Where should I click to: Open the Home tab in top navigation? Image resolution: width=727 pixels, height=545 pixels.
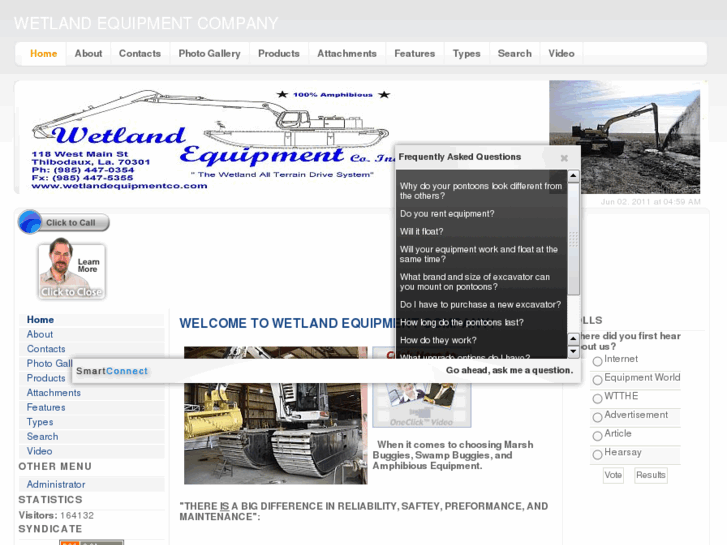pos(44,53)
